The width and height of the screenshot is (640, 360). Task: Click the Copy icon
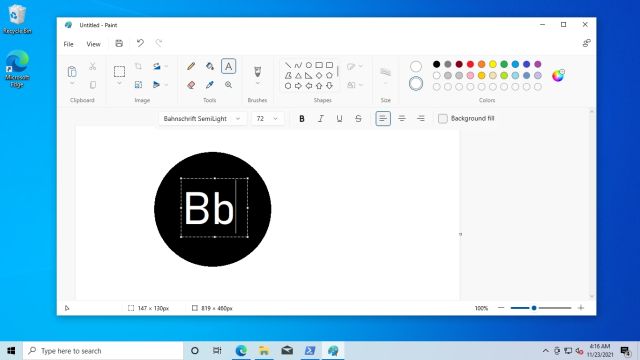pyautogui.click(x=93, y=85)
